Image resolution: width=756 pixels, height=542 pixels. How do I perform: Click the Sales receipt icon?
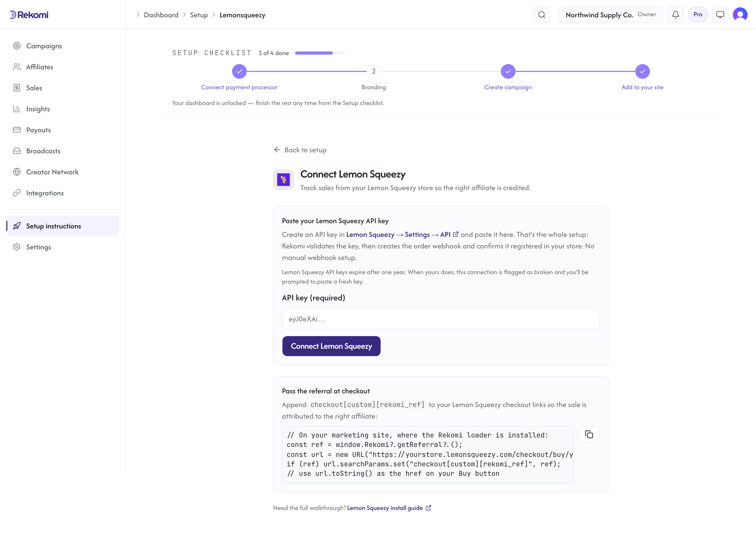pos(17,88)
